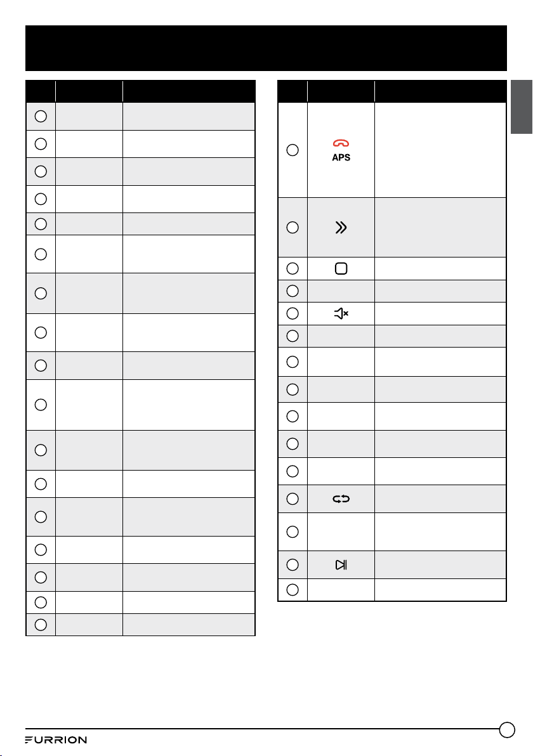The image size is (533, 756).
Task: Toggle the repeat loop arrows icon
Action: coord(341,499)
